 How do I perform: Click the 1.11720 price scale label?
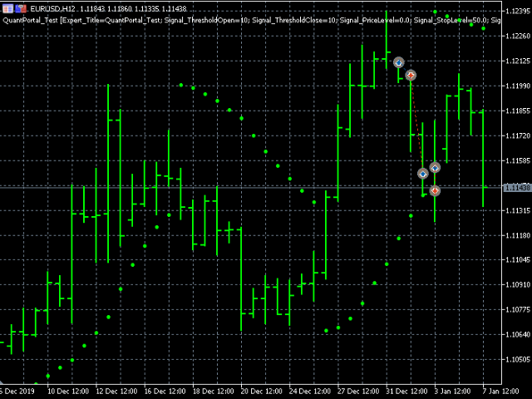pos(517,135)
